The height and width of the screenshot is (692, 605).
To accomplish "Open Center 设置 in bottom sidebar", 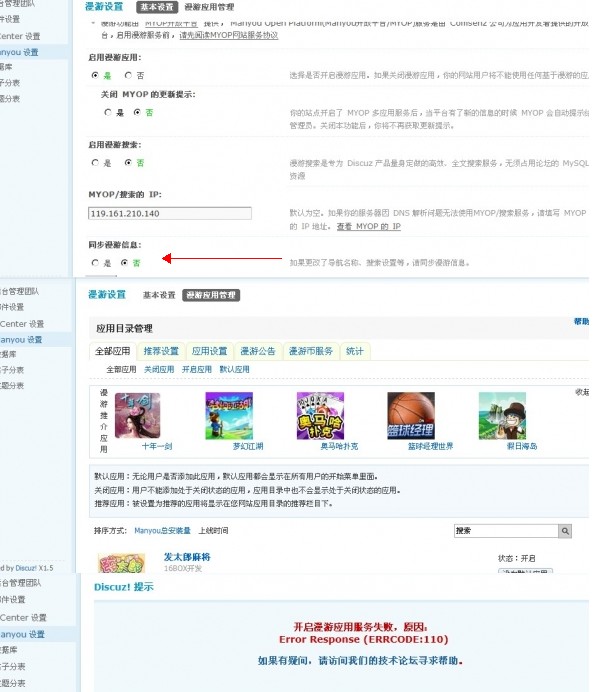I will pyautogui.click(x=23, y=617).
